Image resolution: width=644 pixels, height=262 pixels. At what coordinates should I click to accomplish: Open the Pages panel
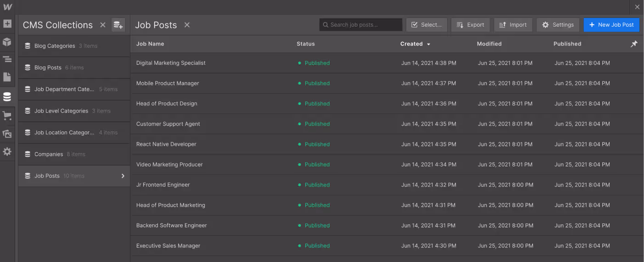(x=7, y=77)
